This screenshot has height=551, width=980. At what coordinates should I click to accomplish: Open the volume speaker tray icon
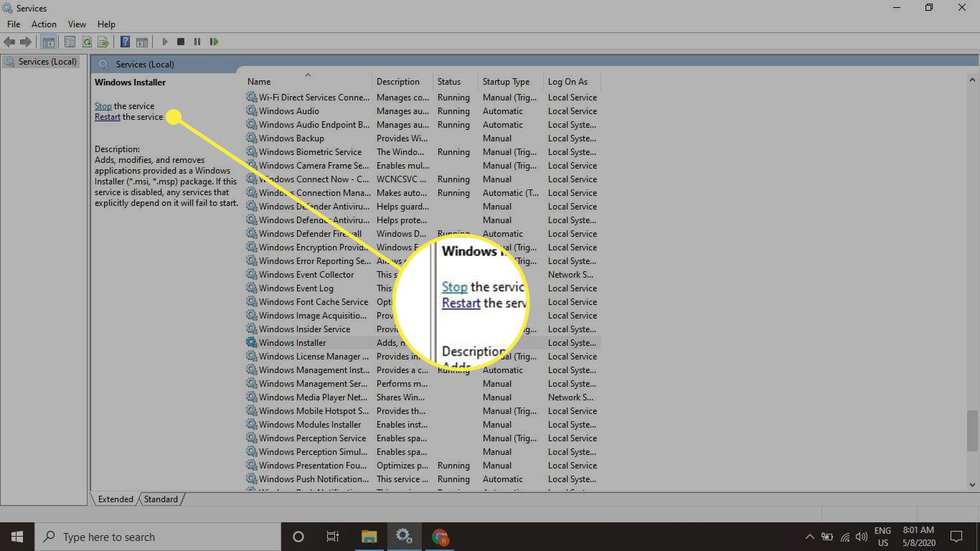[861, 537]
